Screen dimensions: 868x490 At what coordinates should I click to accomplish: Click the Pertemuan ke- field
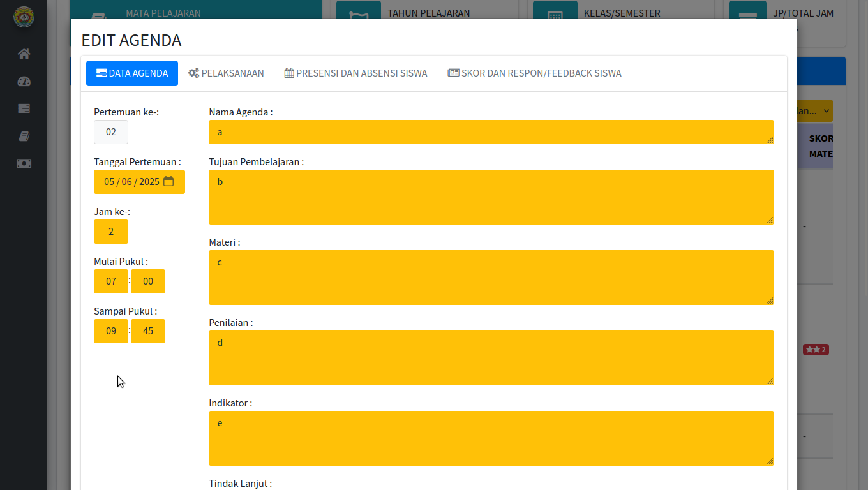click(x=111, y=132)
